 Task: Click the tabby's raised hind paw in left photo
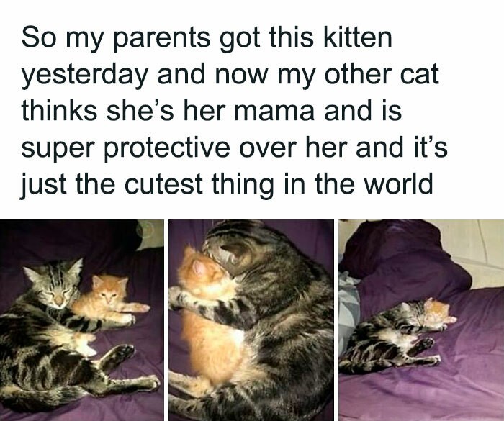[122, 351]
